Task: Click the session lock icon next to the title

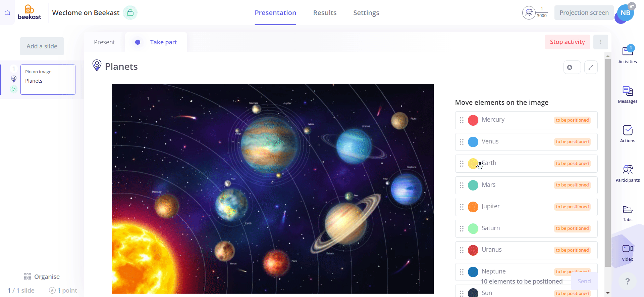Action: coord(130,13)
